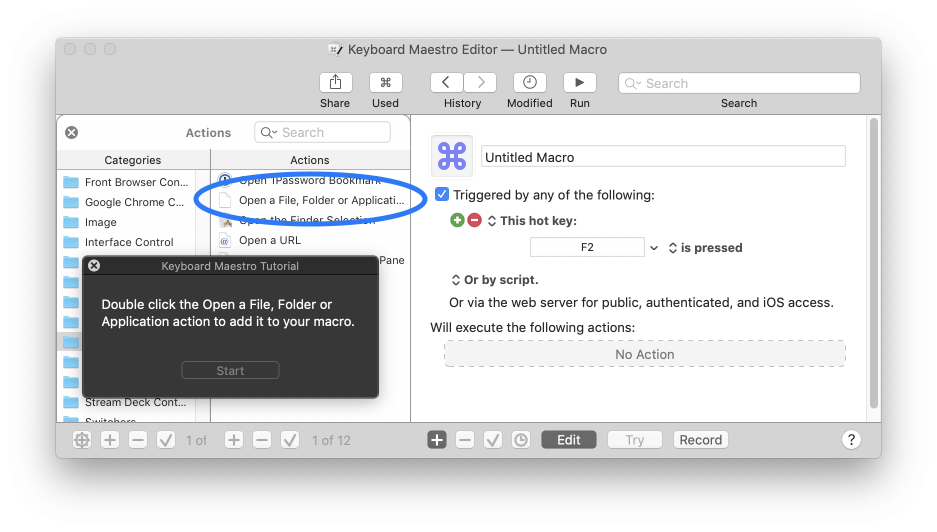Image resolution: width=937 pixels, height=532 pixels.
Task: Click the clock icon in the bottom bar
Action: (521, 440)
